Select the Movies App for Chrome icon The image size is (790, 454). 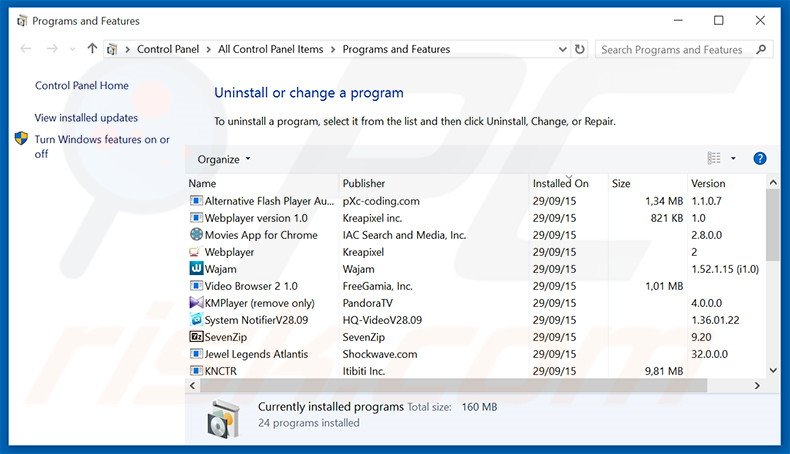click(196, 234)
